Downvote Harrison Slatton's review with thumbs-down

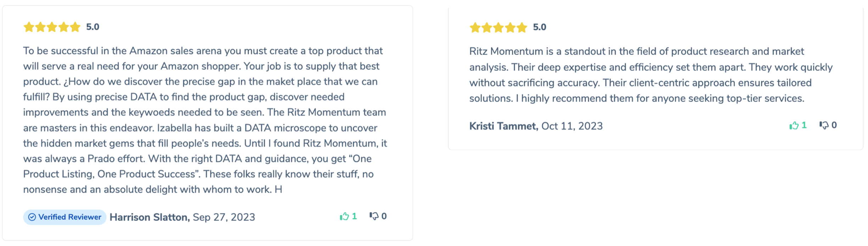374,216
